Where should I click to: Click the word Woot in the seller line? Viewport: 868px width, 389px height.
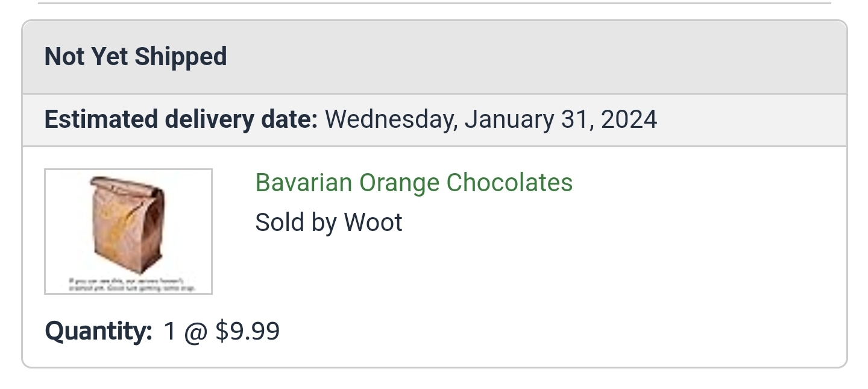[x=373, y=223]
